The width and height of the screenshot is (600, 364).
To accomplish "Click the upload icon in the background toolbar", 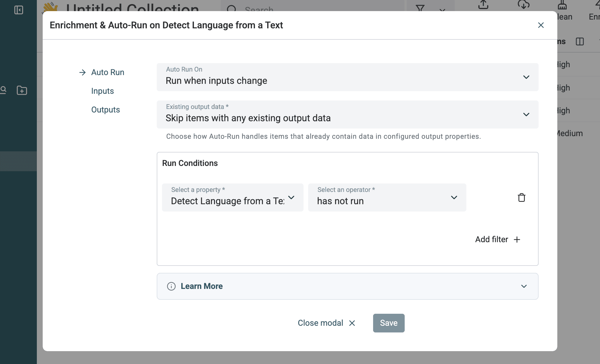I will click(x=483, y=5).
